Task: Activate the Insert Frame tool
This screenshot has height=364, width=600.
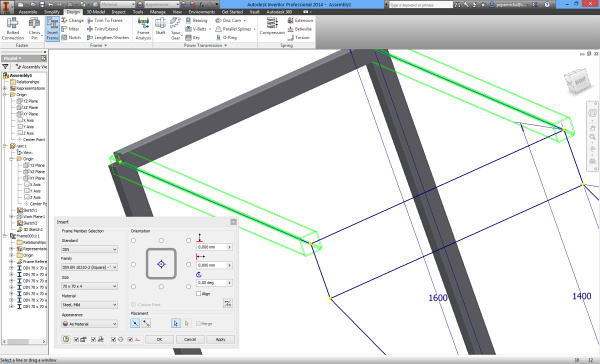Action: coord(52,28)
